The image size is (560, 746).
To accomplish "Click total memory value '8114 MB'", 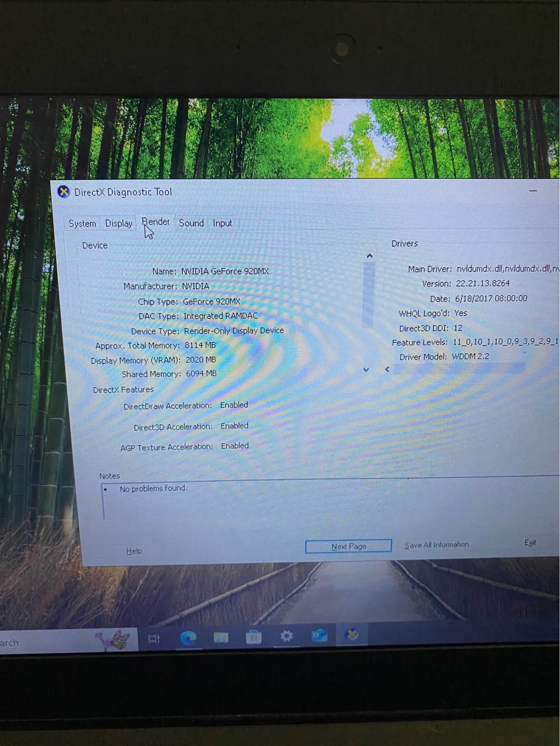I will click(200, 345).
